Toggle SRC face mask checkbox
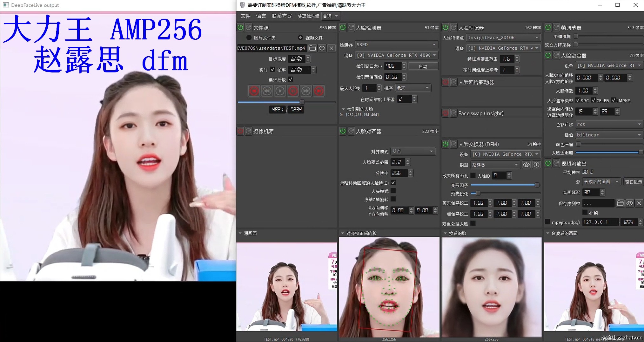This screenshot has height=342, width=644. 578,100
